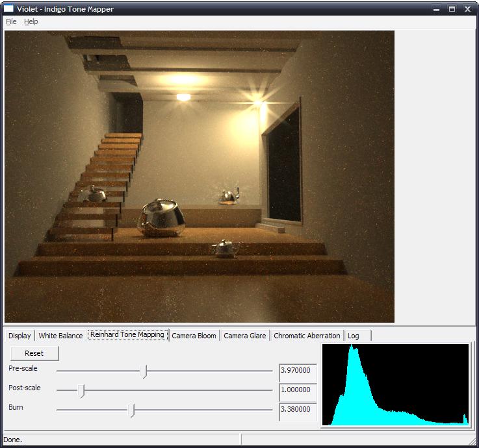Click the Pre-scale slider handle

pyautogui.click(x=144, y=371)
